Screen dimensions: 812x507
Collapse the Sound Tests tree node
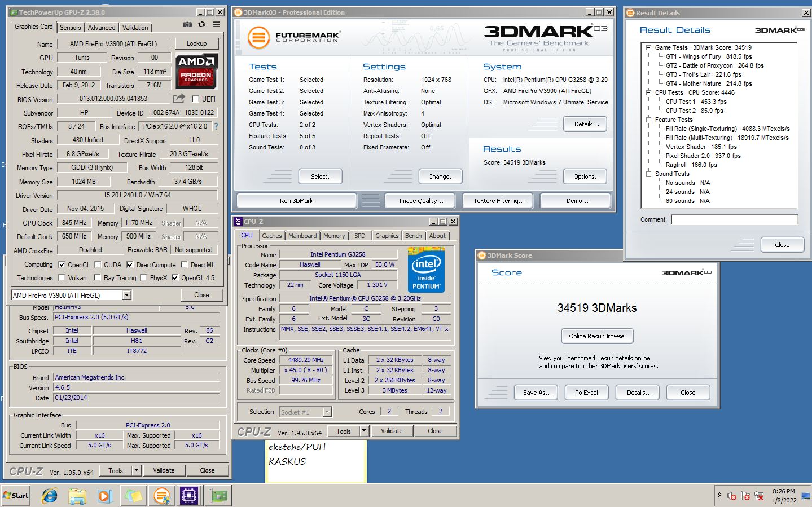649,174
